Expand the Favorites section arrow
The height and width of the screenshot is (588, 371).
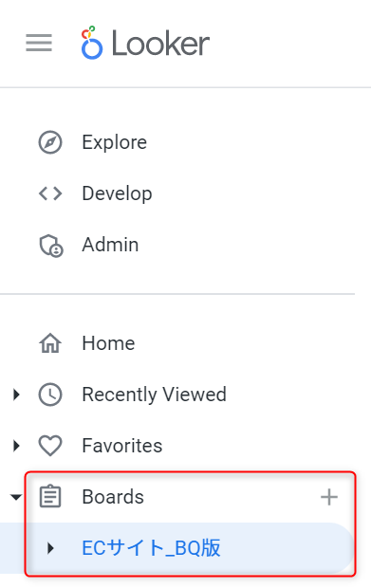click(16, 446)
